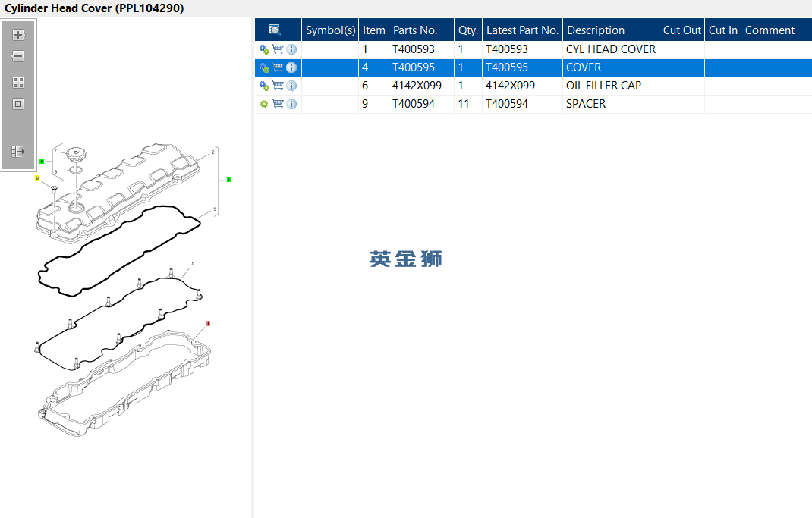Click the list export arrow icon
This screenshot has height=518, width=812.
tap(18, 152)
